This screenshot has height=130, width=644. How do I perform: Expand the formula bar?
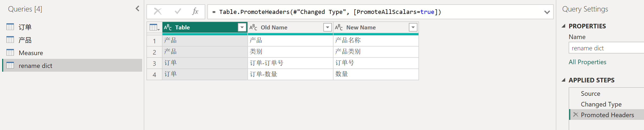tap(547, 12)
